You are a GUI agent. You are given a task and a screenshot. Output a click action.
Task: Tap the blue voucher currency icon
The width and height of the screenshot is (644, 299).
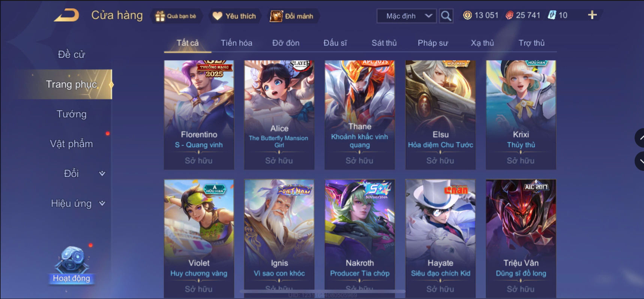tap(552, 15)
